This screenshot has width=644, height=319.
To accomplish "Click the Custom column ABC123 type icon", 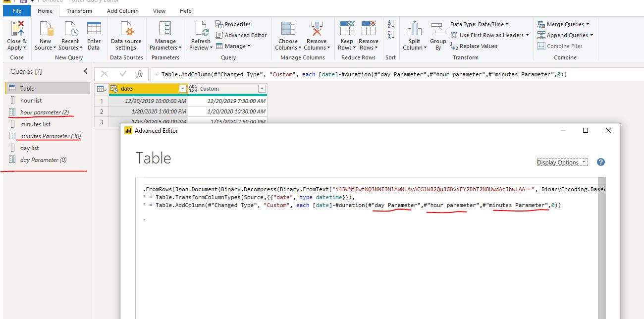I will [x=193, y=89].
